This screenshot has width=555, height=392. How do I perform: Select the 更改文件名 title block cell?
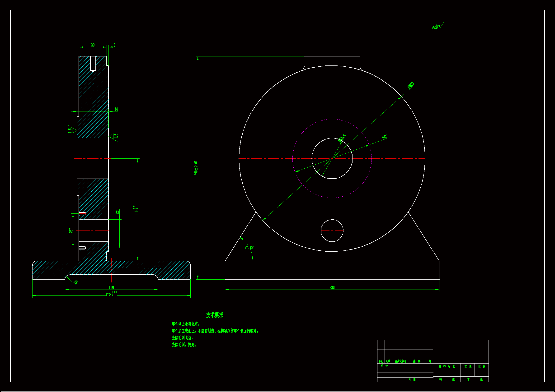pos(400,361)
